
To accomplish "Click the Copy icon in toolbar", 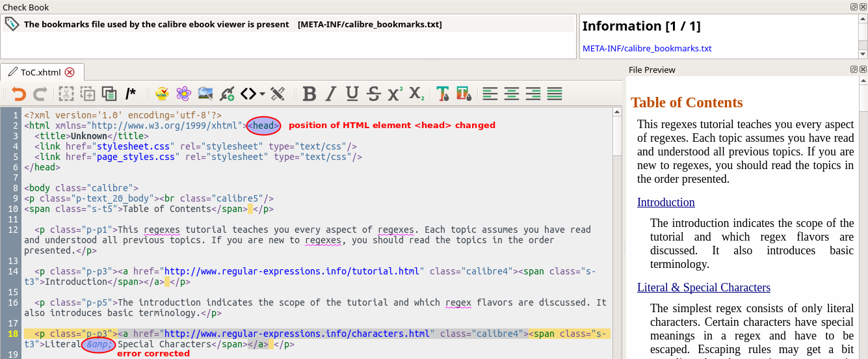I will tap(87, 94).
